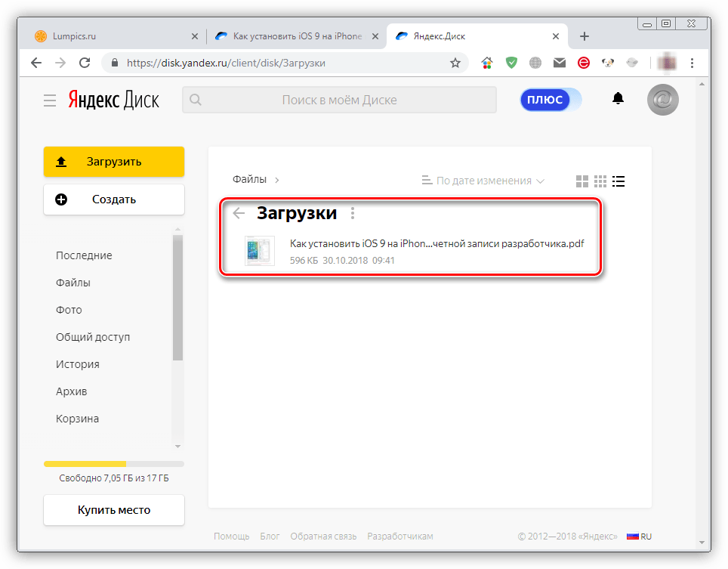728x569 pixels.
Task: Click the «Яндекс» copyright link
Action: click(x=598, y=537)
